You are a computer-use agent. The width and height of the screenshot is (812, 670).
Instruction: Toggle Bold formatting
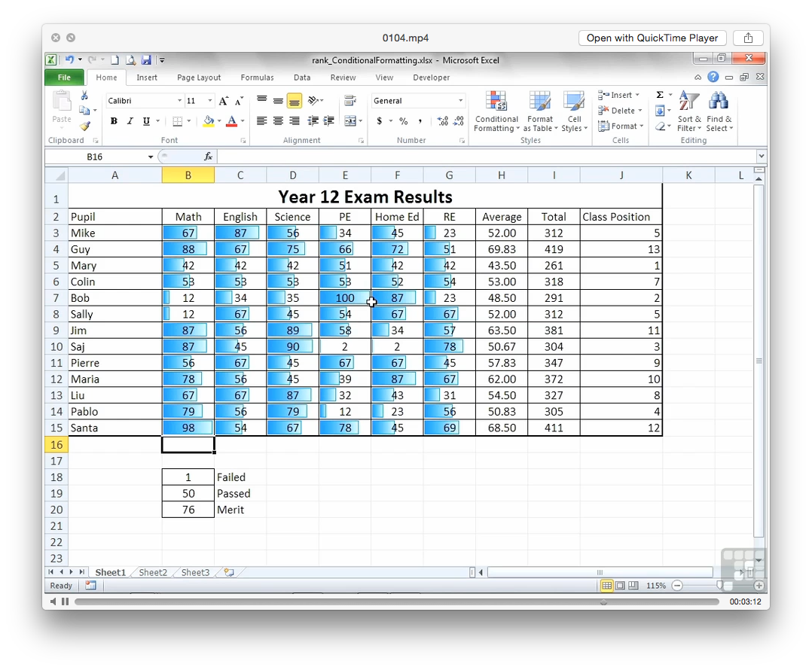(114, 121)
